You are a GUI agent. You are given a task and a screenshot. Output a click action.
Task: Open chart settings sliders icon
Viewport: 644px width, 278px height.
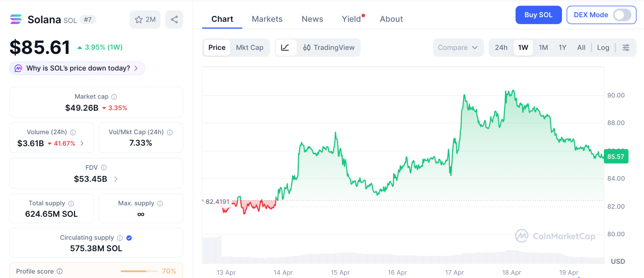click(x=626, y=47)
